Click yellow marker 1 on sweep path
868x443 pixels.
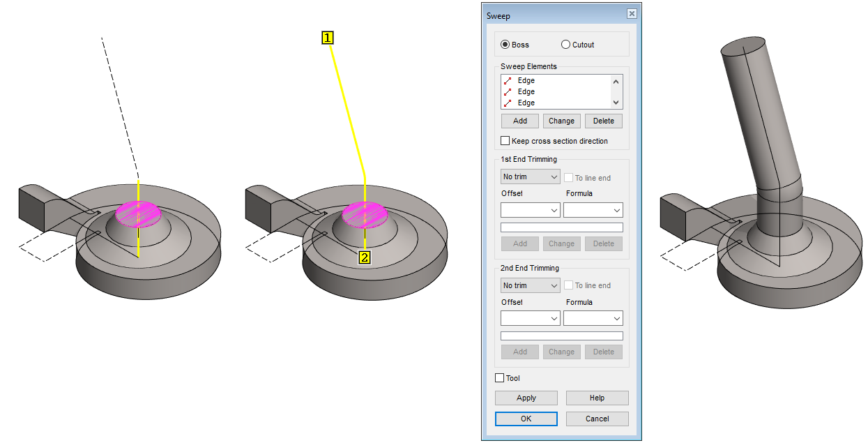328,38
